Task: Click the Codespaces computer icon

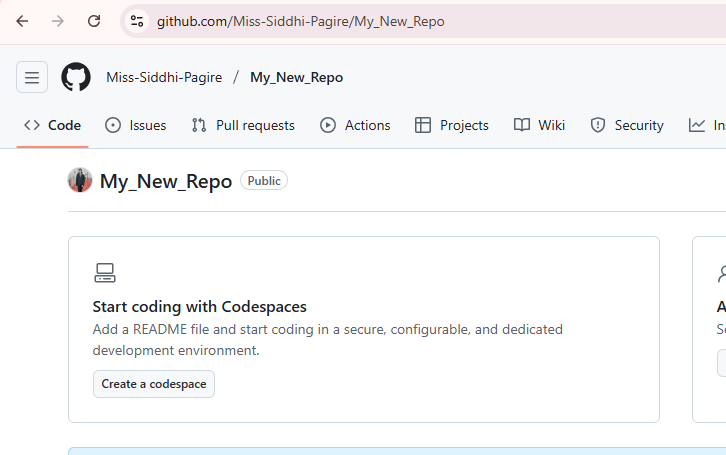Action: click(x=105, y=273)
